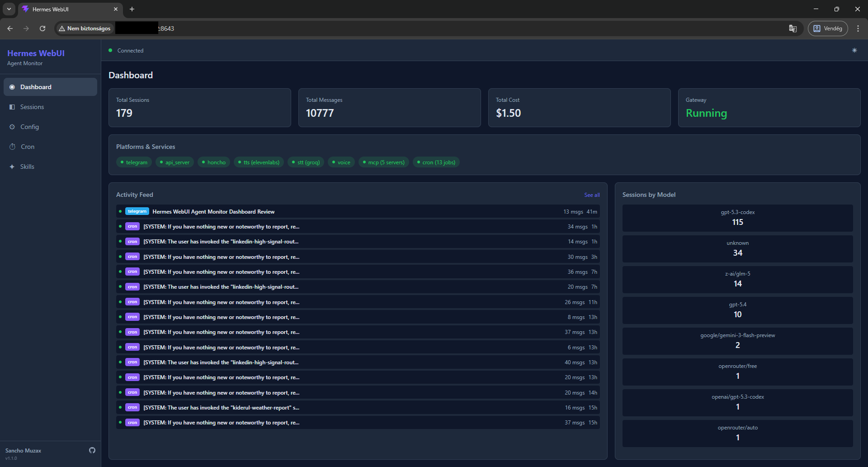This screenshot has height=467, width=868.
Task: Click the Config gear icon
Action: tap(12, 127)
